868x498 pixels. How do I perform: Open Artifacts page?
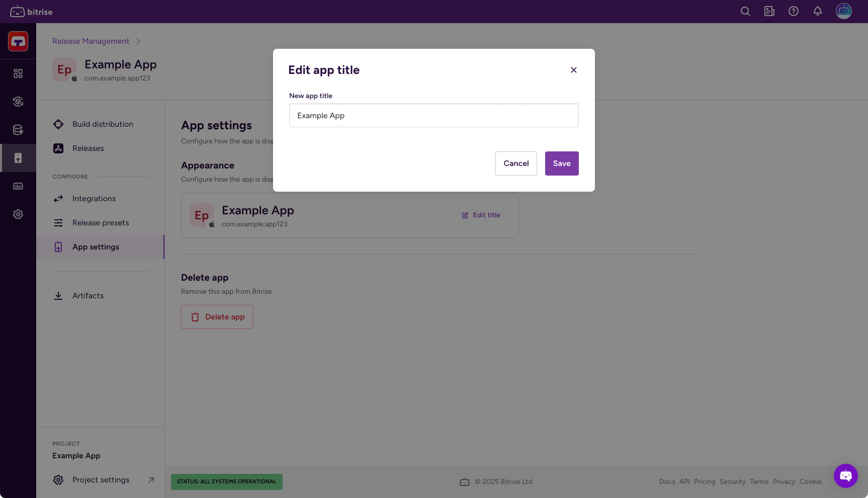(x=101, y=296)
